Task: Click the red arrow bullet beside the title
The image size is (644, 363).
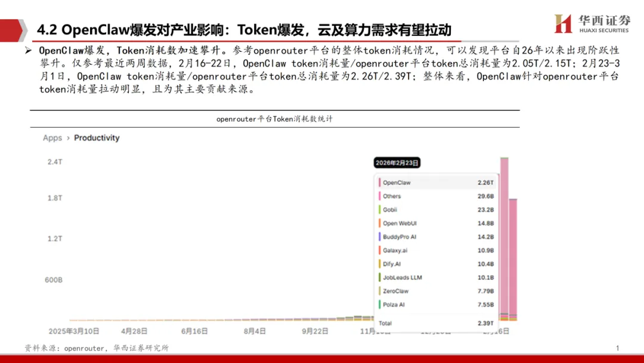Action: click(x=13, y=30)
